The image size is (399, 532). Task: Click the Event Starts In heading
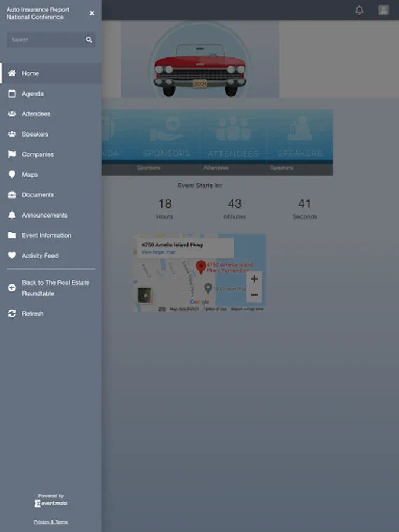point(200,186)
